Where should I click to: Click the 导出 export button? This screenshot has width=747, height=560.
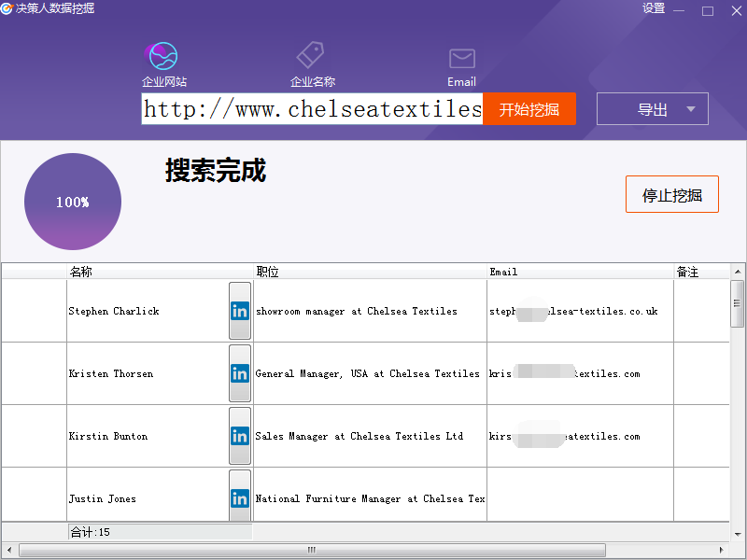(652, 109)
